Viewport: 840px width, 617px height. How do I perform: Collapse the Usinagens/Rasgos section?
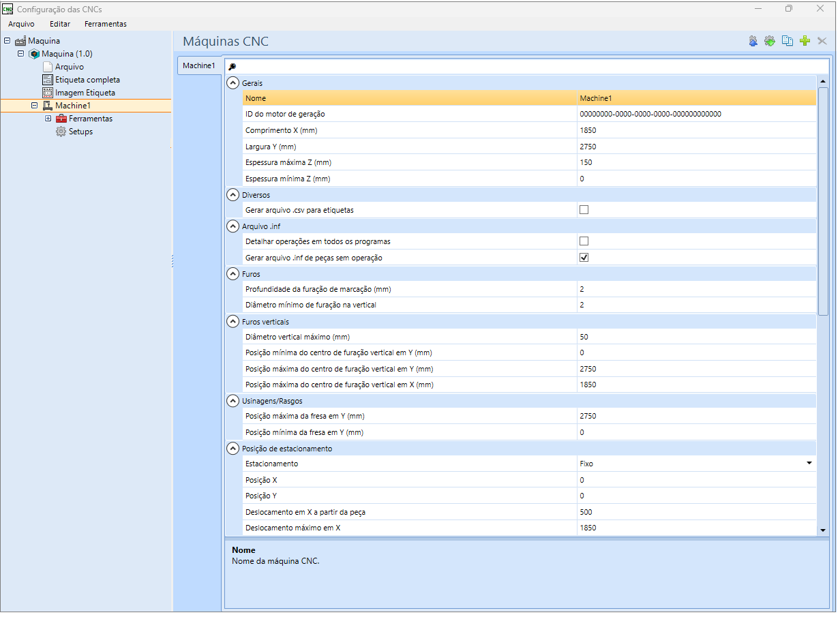(233, 401)
